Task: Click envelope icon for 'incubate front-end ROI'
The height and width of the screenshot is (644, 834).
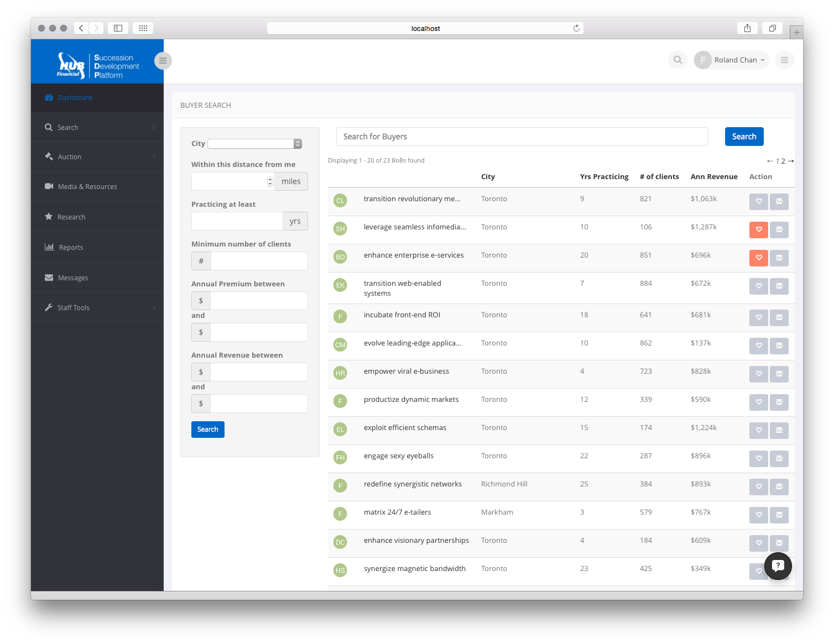Action: [x=779, y=318]
